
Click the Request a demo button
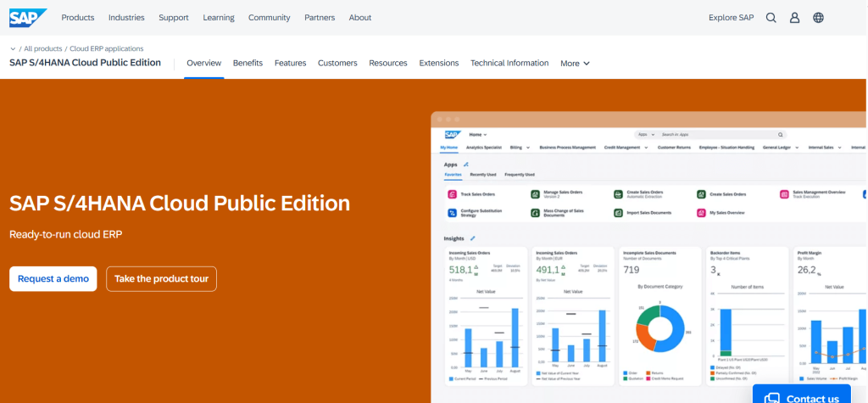53,279
